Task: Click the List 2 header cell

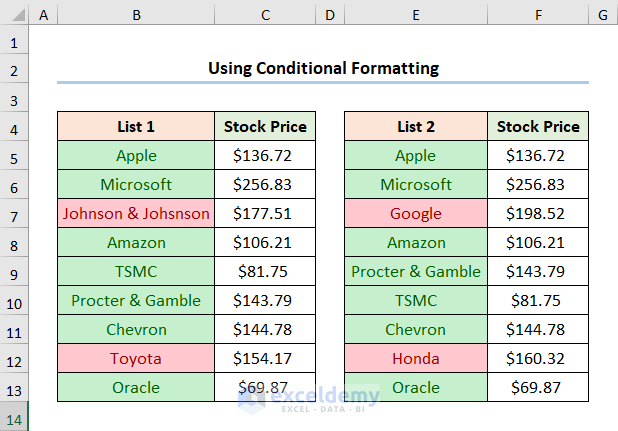Action: point(415,127)
